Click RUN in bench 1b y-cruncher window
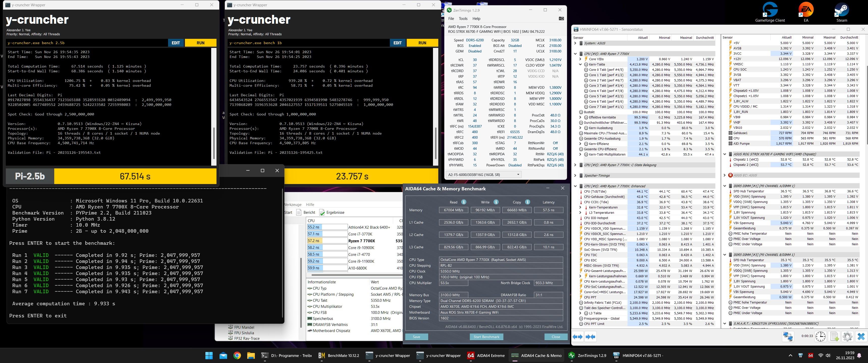Image resolution: width=868 pixels, height=363 pixels. coord(422,43)
